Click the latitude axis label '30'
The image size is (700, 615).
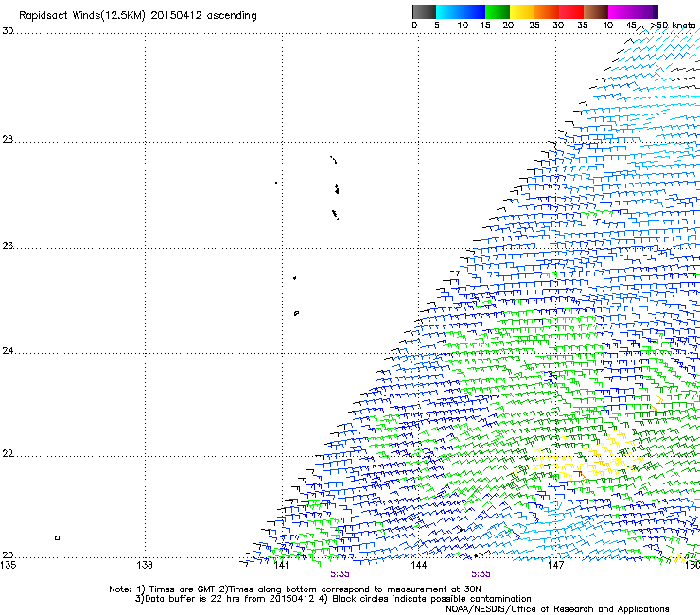(8, 31)
